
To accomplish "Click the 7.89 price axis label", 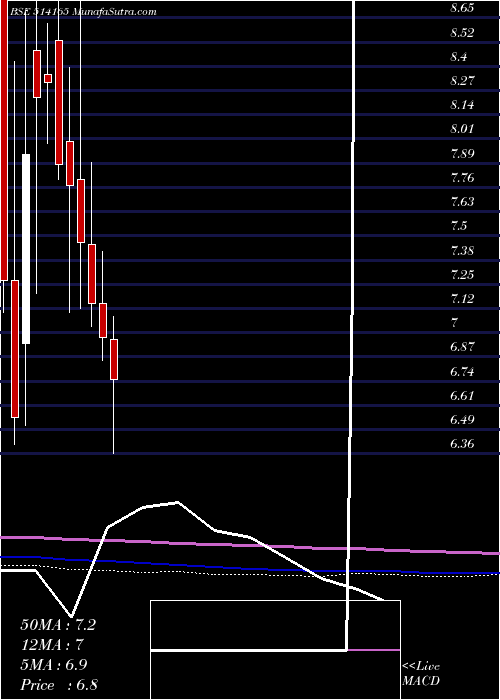I will (x=462, y=154).
